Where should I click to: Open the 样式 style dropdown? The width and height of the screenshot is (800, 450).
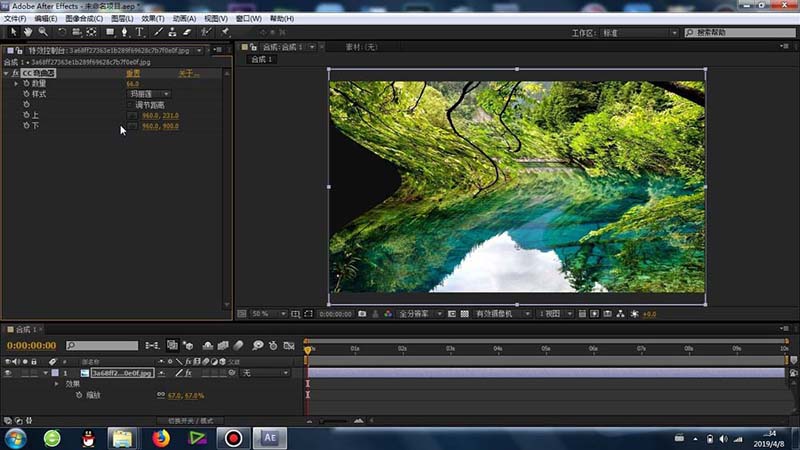148,94
